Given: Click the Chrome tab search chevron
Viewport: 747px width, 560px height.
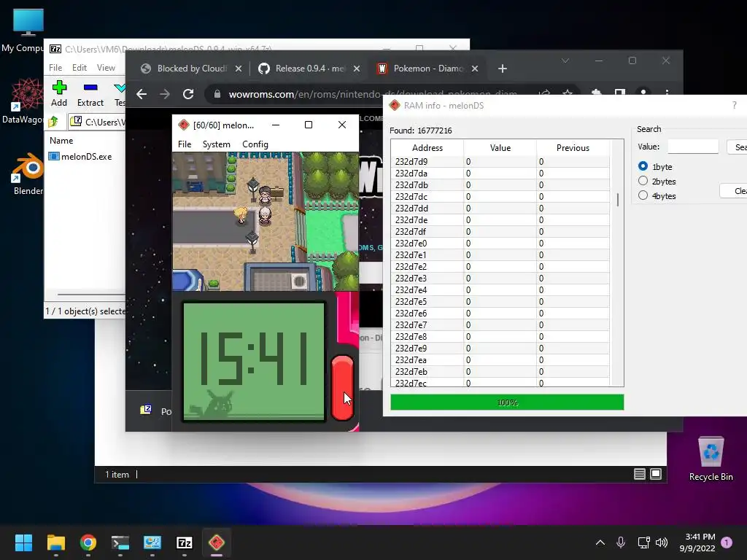Looking at the screenshot, I should 565,61.
